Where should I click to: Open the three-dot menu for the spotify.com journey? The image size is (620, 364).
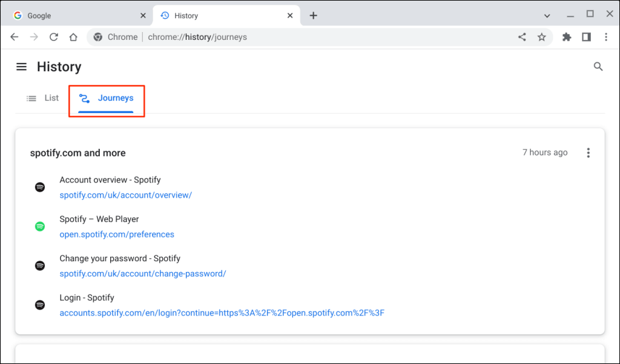pyautogui.click(x=588, y=152)
